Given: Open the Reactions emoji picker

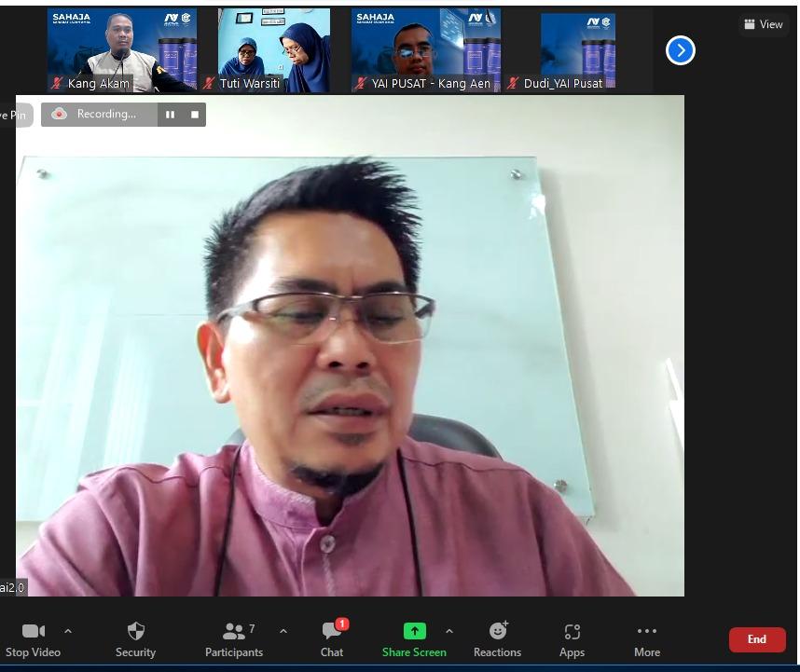Looking at the screenshot, I should click(x=497, y=632).
